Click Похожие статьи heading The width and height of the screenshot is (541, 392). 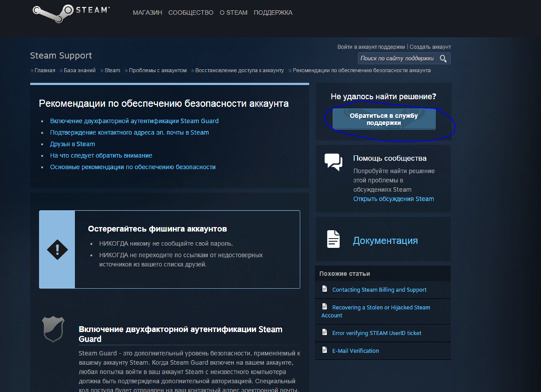345,274
